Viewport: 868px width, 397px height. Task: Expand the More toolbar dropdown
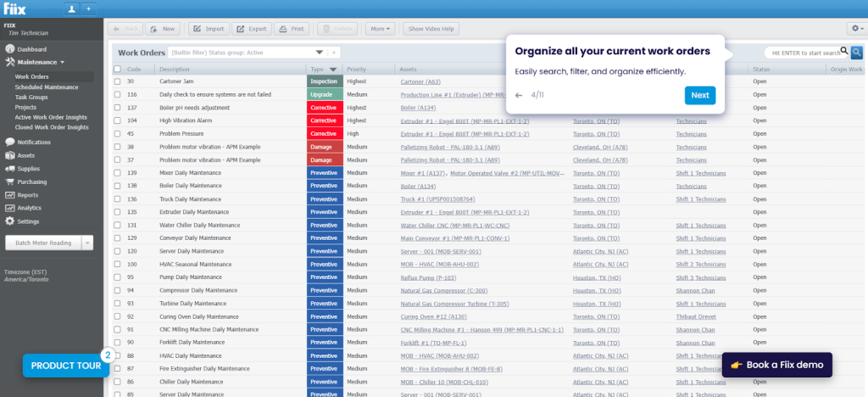[381, 29]
